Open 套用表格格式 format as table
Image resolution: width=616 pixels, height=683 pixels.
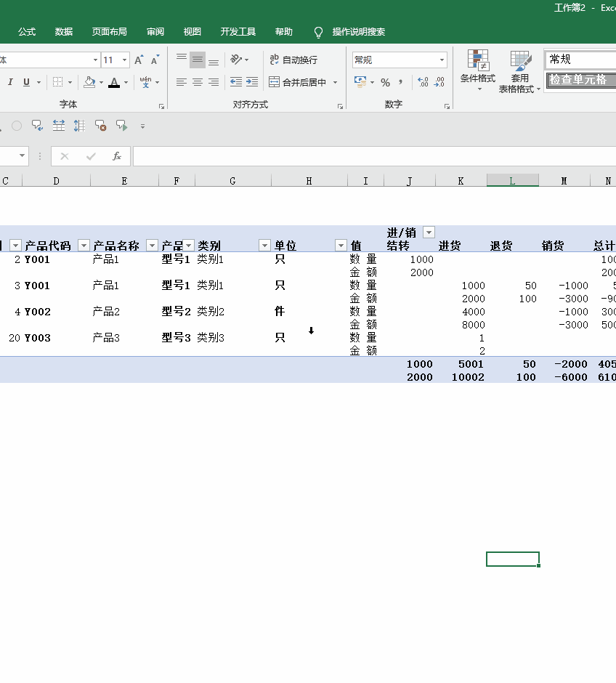click(519, 72)
